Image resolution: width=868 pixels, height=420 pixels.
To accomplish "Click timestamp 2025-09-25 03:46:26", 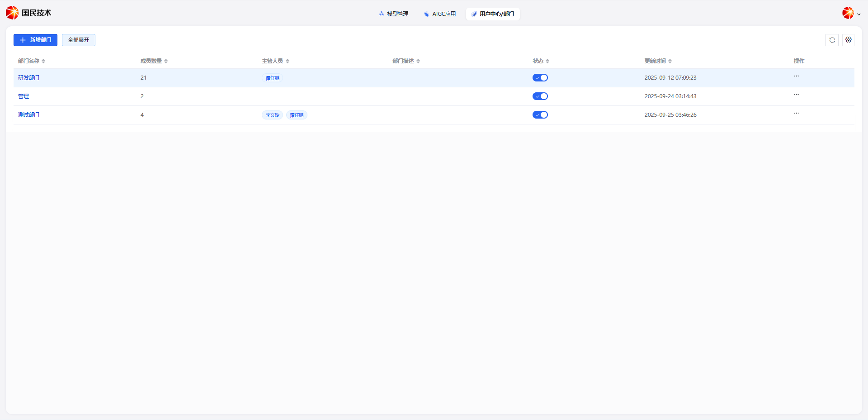I will pos(670,115).
